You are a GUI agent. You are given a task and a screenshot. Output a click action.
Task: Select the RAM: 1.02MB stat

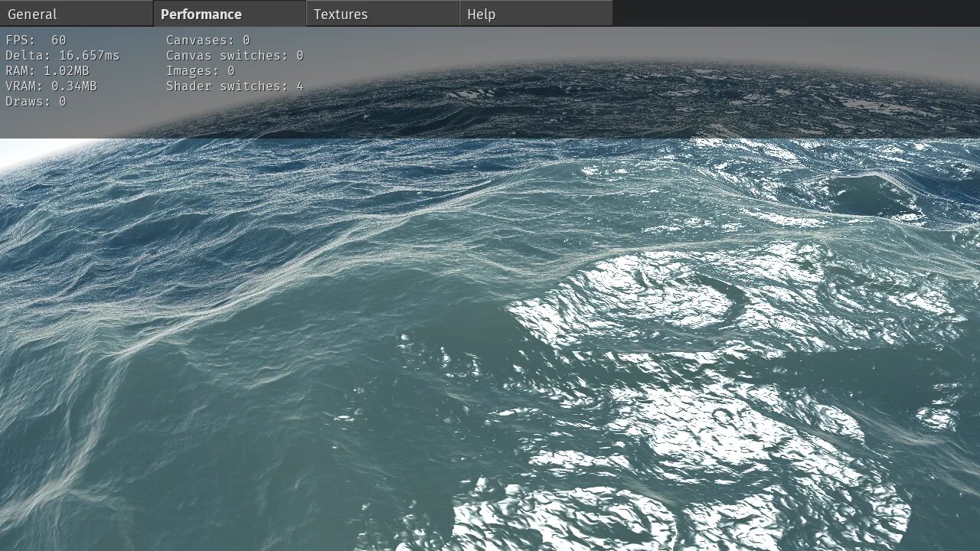click(47, 70)
